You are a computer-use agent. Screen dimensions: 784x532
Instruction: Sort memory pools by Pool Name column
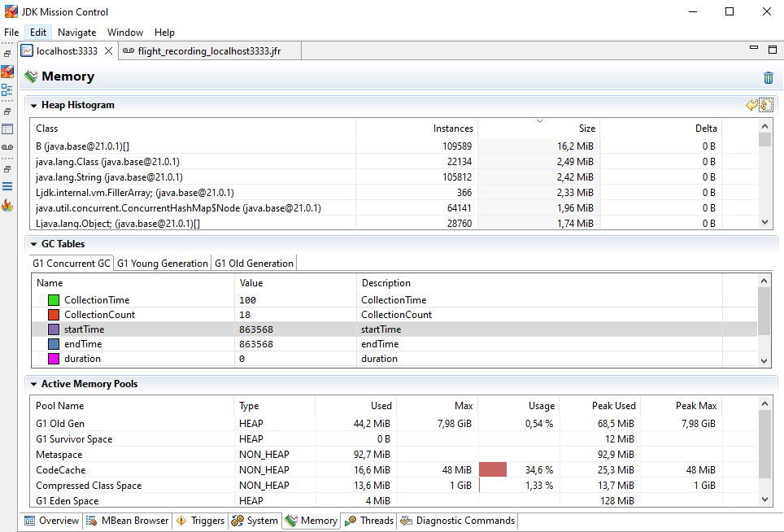[133, 405]
